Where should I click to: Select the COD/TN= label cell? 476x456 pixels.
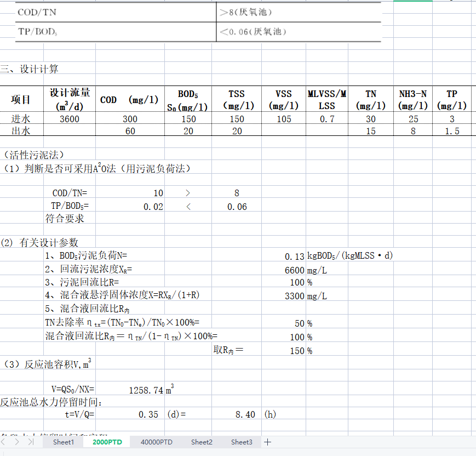point(70,193)
